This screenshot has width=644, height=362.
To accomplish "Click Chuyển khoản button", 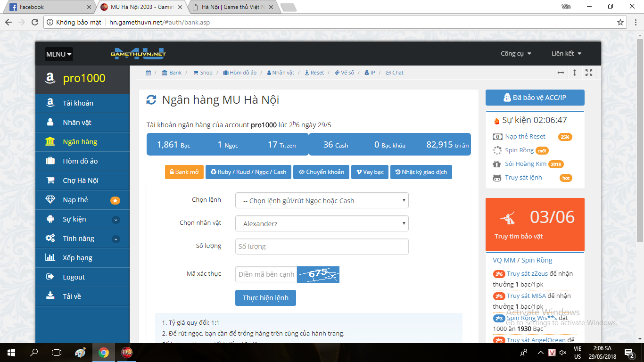I will [x=322, y=172].
